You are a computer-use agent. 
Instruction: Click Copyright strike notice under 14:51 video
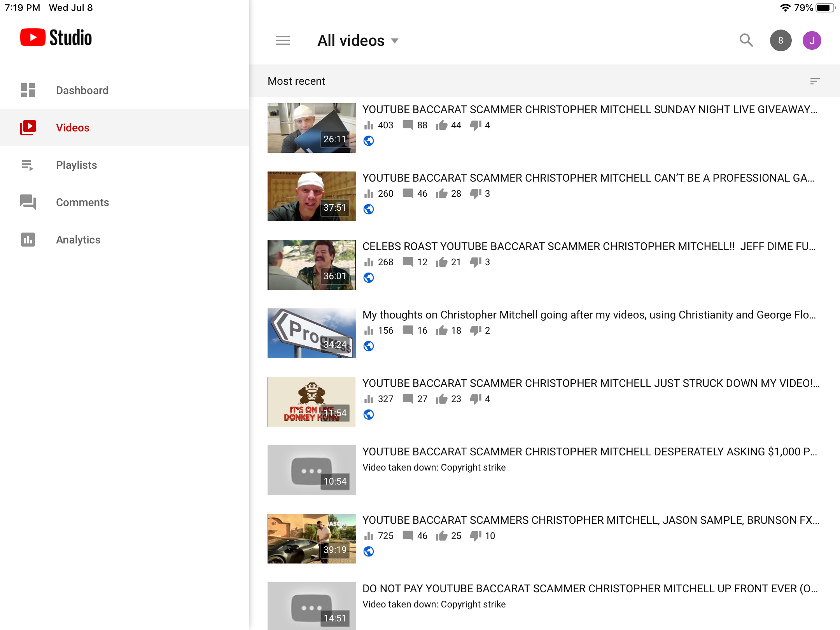coord(434,604)
